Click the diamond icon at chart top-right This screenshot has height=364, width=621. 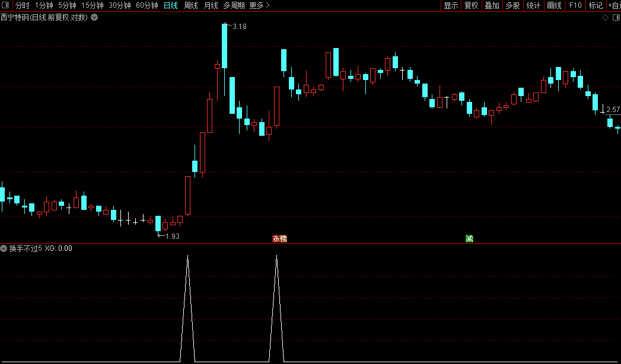605,18
